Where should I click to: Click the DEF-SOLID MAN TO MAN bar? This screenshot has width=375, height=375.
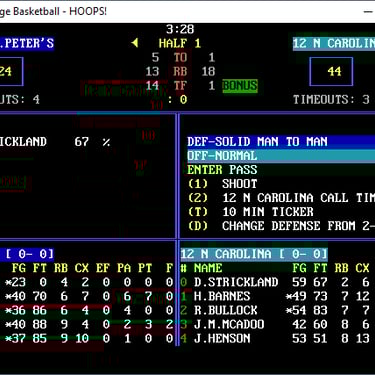(281, 141)
